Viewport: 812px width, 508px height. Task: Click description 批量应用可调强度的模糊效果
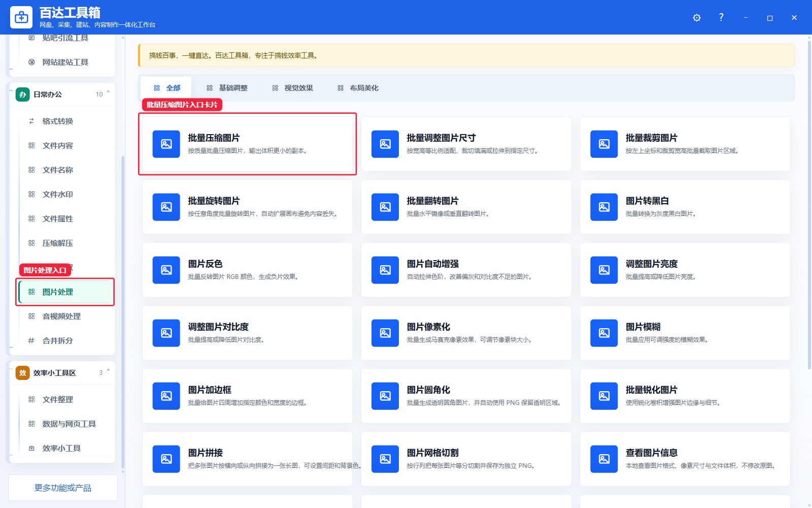click(667, 340)
